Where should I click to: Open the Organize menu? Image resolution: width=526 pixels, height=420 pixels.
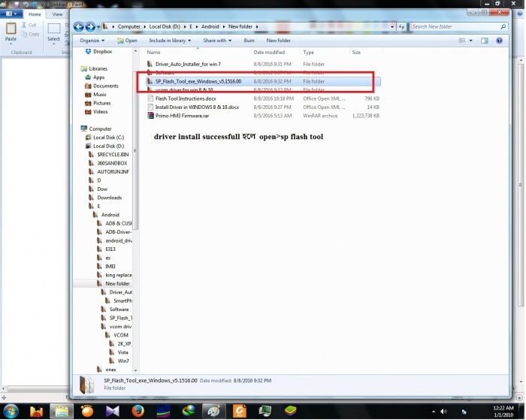point(92,41)
